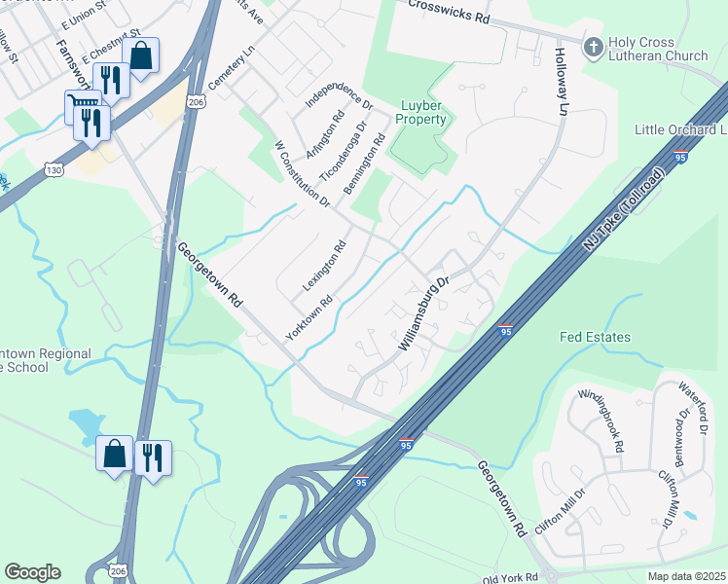Click the Fed Estates green area label
728x584 pixels.
[596, 337]
